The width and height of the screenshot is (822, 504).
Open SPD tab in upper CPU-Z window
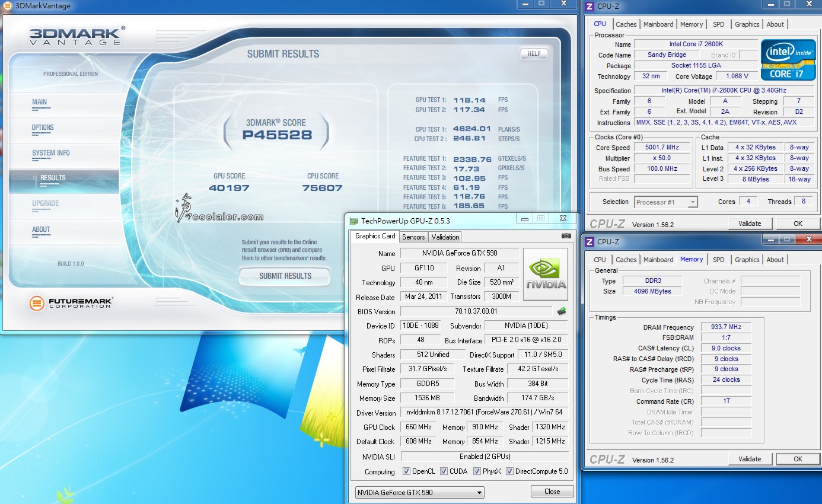718,24
